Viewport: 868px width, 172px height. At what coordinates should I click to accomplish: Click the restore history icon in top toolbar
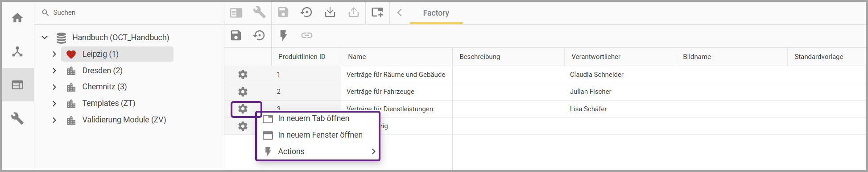(306, 12)
